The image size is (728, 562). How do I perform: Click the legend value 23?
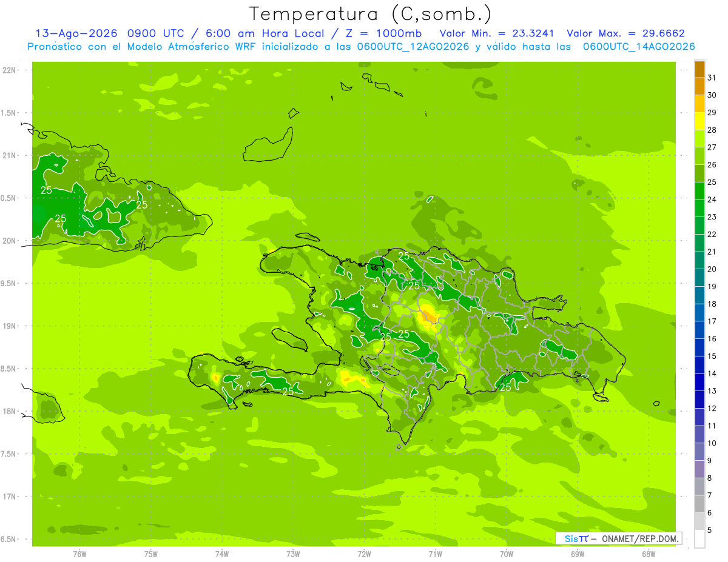point(712,216)
